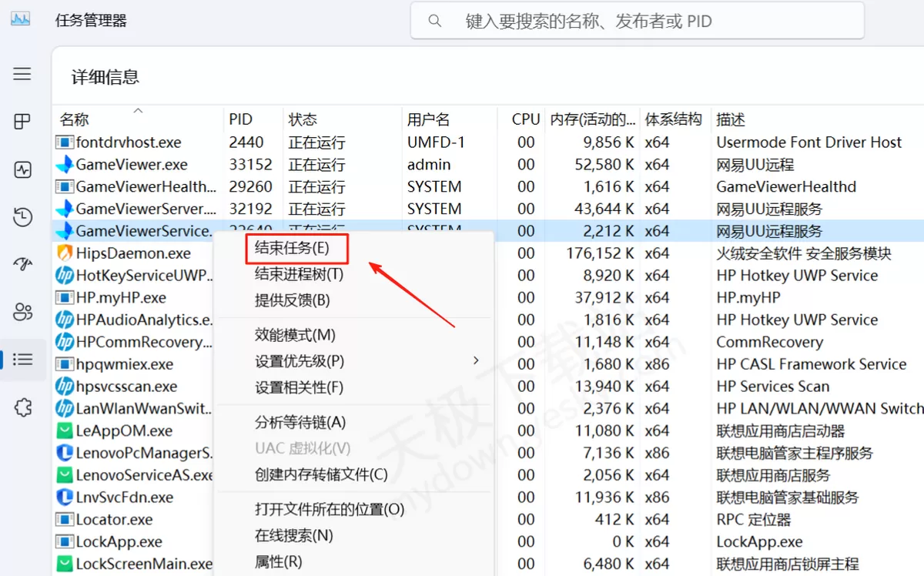This screenshot has height=576, width=924.
Task: Click the LnvSvcFdn.exe icon
Action: click(x=65, y=497)
